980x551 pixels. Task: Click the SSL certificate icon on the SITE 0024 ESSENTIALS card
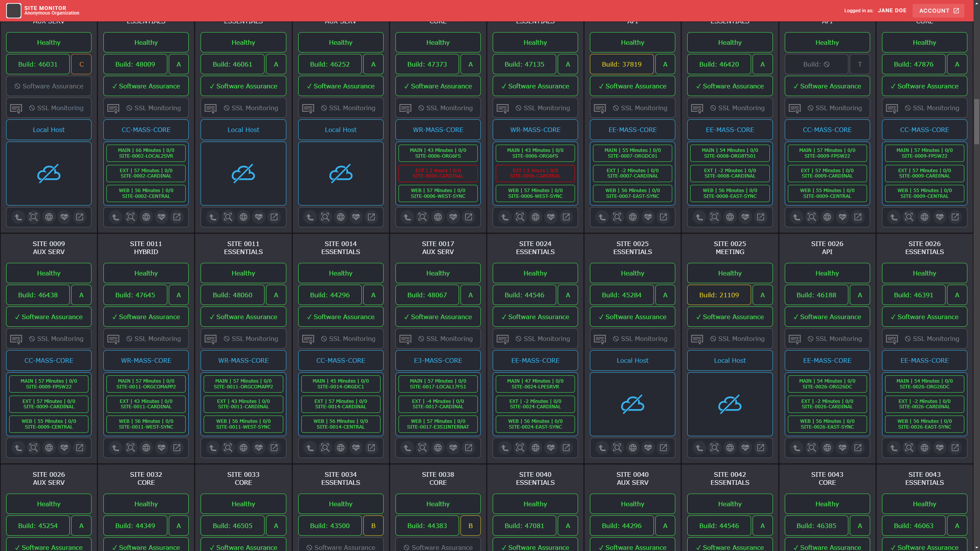tap(503, 339)
